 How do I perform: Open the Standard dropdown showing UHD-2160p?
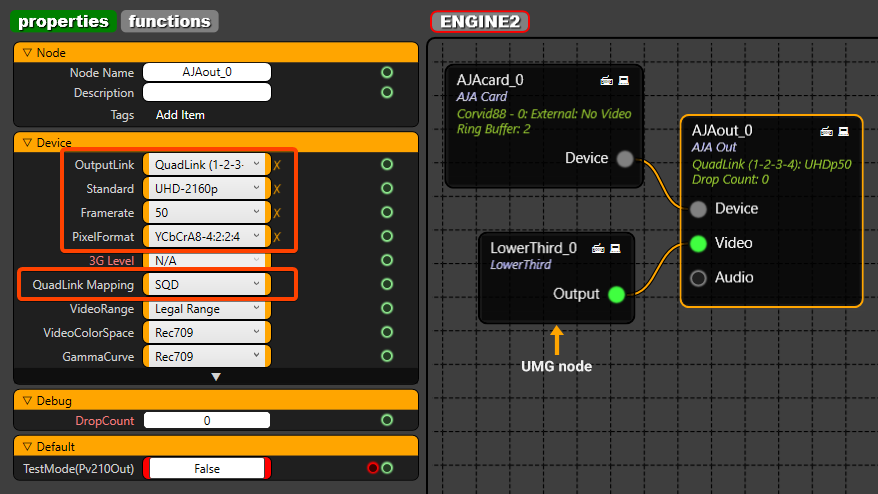[x=206, y=188]
